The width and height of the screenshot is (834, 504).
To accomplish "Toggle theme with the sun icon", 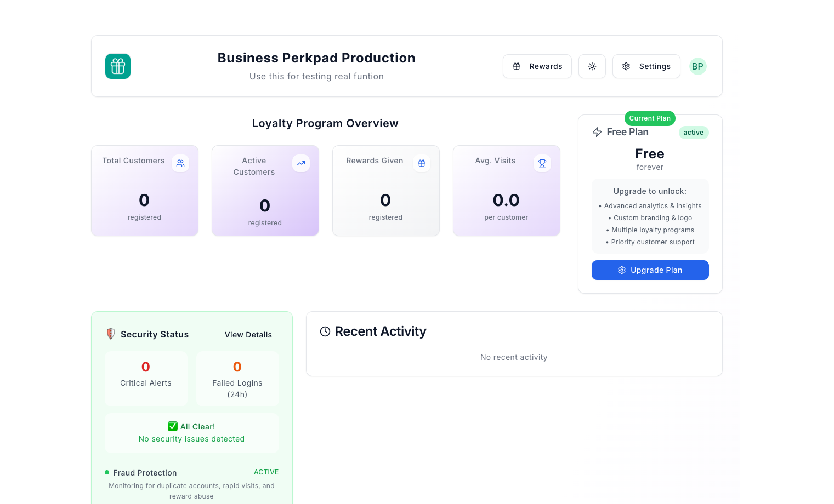I will (592, 66).
